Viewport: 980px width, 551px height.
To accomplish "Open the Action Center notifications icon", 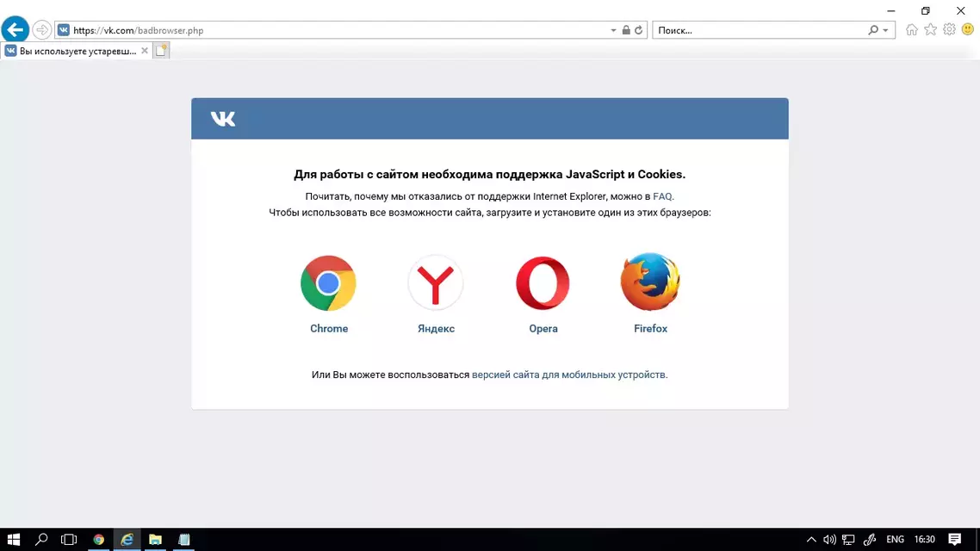I will (x=954, y=539).
